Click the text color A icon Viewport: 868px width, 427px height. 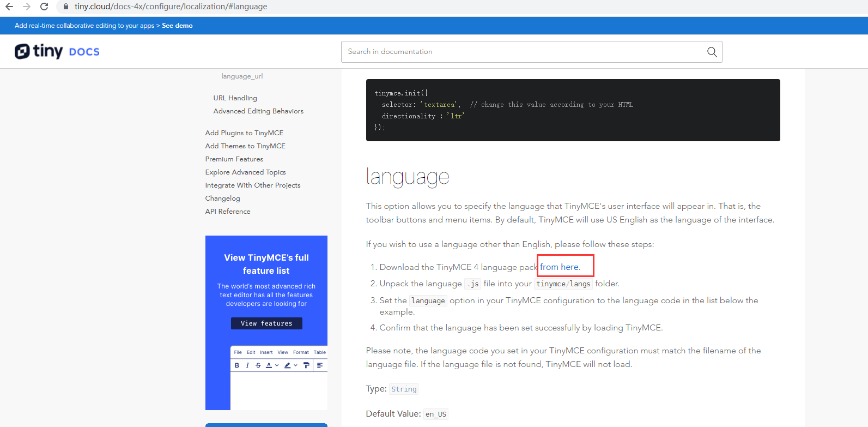click(269, 365)
